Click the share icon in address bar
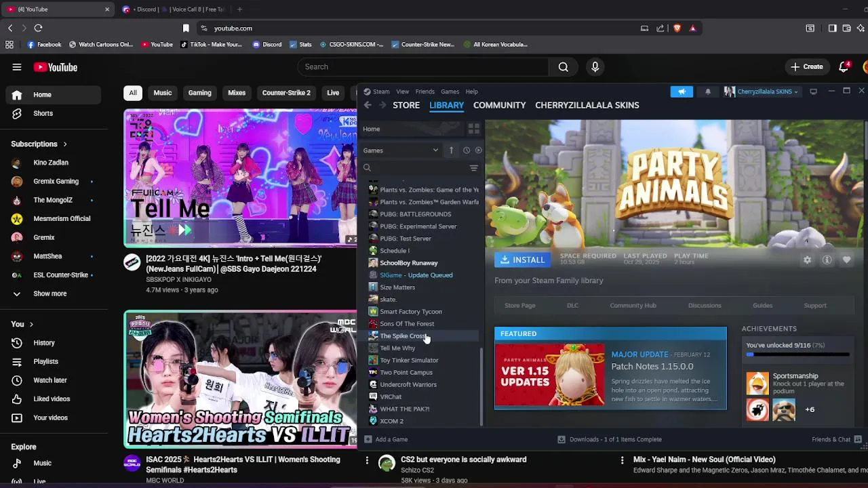The height and width of the screenshot is (488, 868). 660,28
